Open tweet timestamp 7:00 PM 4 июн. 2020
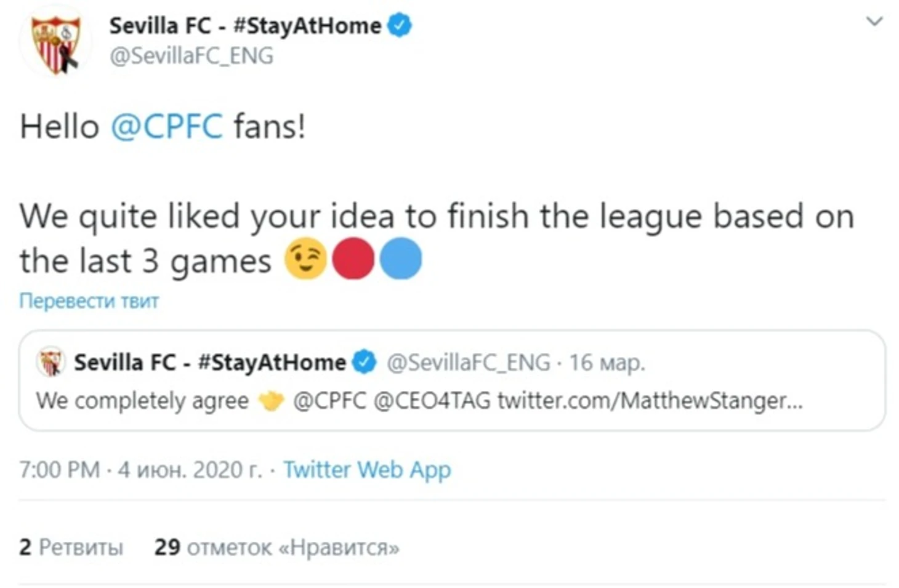899x588 pixels. tap(140, 470)
